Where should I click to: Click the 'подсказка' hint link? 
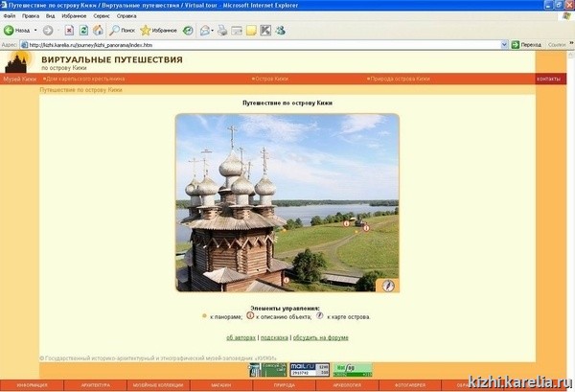click(x=274, y=337)
